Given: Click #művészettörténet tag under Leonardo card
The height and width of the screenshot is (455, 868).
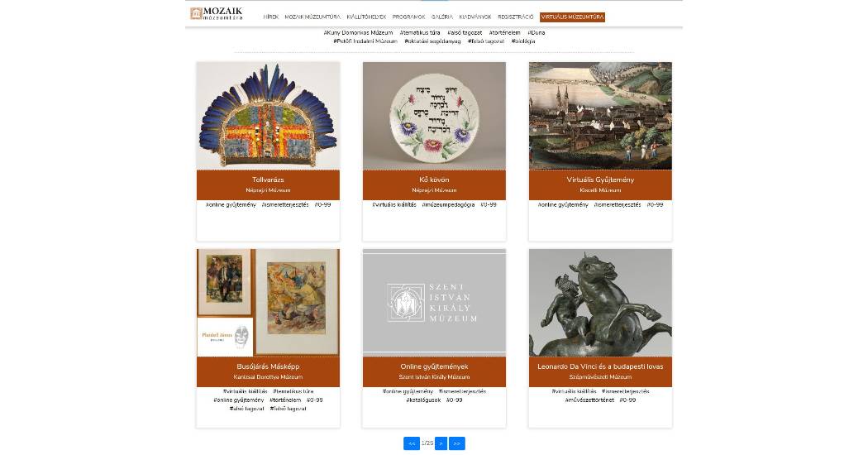Looking at the screenshot, I should [589, 400].
